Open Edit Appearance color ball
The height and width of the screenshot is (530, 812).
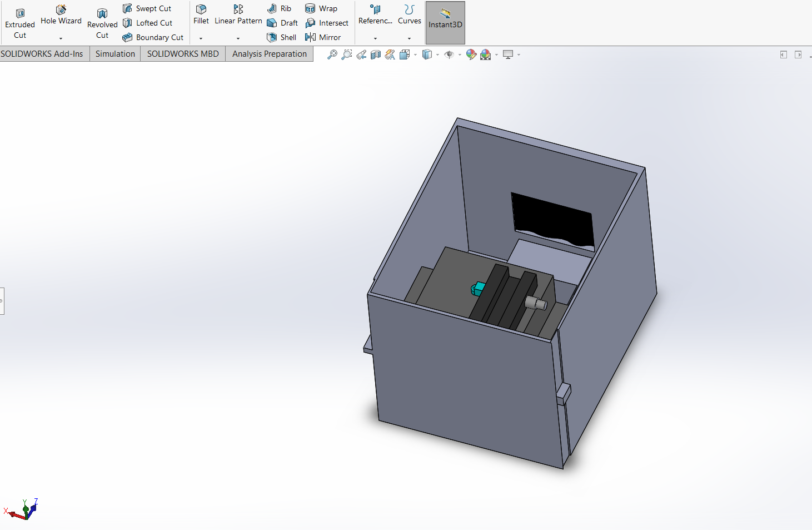[471, 55]
